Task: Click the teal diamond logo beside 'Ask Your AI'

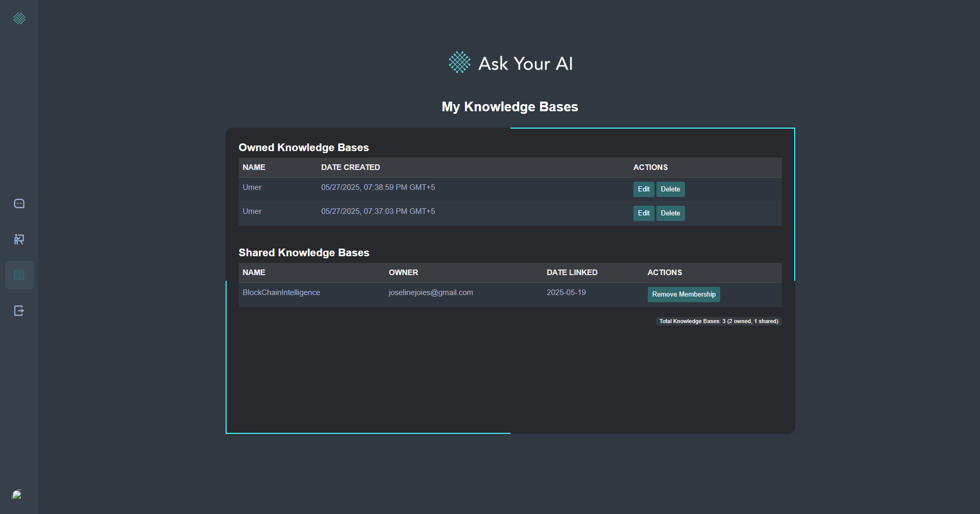Action: tap(459, 62)
